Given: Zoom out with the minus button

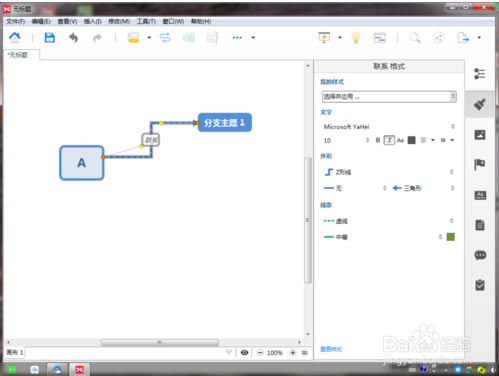Looking at the screenshot, I should point(260,352).
